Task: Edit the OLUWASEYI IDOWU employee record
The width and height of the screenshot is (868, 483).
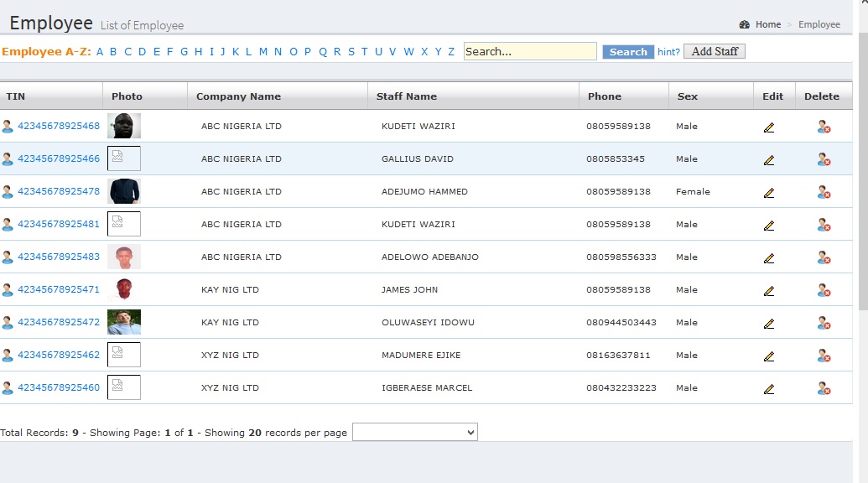Action: click(769, 323)
